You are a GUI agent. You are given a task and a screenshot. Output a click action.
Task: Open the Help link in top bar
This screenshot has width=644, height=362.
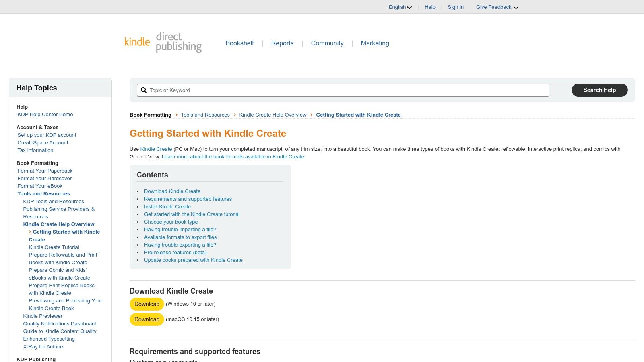[430, 7]
